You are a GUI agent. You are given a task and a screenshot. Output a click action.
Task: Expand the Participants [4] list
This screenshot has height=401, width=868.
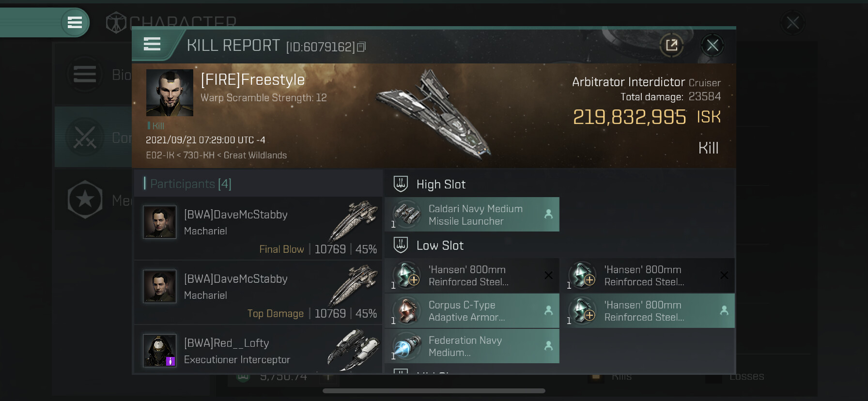pyautogui.click(x=190, y=184)
